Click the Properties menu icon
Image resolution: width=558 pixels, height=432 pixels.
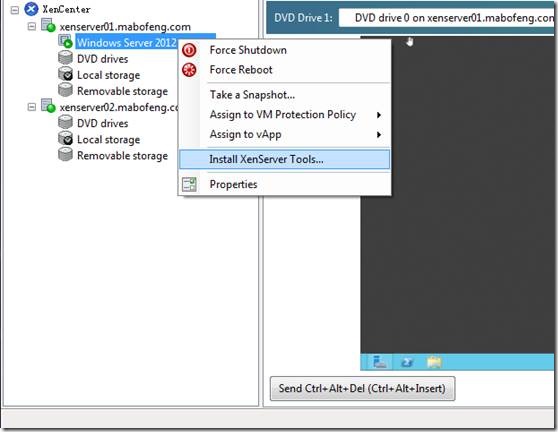(x=189, y=184)
